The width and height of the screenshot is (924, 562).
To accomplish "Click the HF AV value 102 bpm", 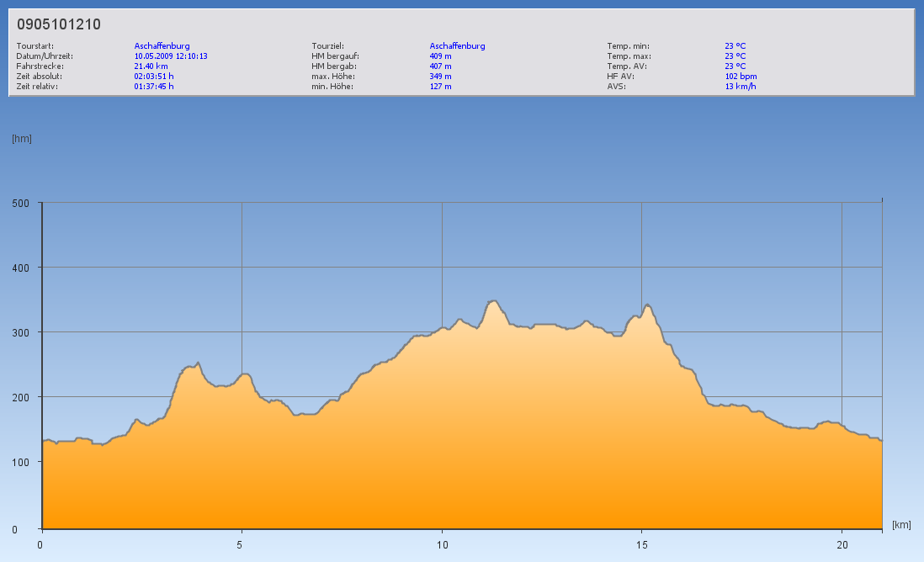I will 741,77.
